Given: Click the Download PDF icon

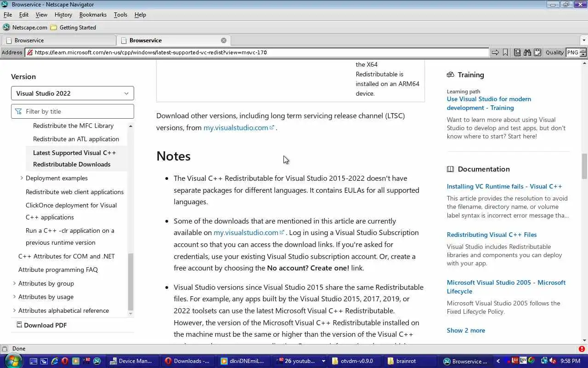Looking at the screenshot, I should 19,325.
